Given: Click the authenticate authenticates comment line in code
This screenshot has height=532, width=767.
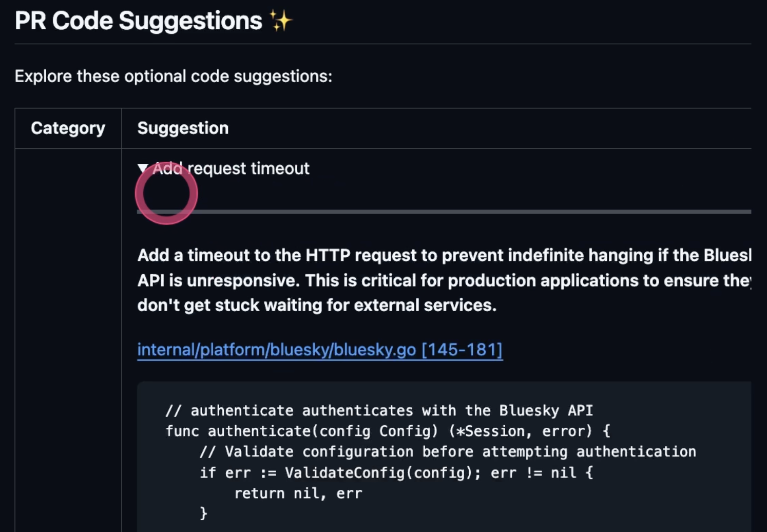Looking at the screenshot, I should [379, 410].
